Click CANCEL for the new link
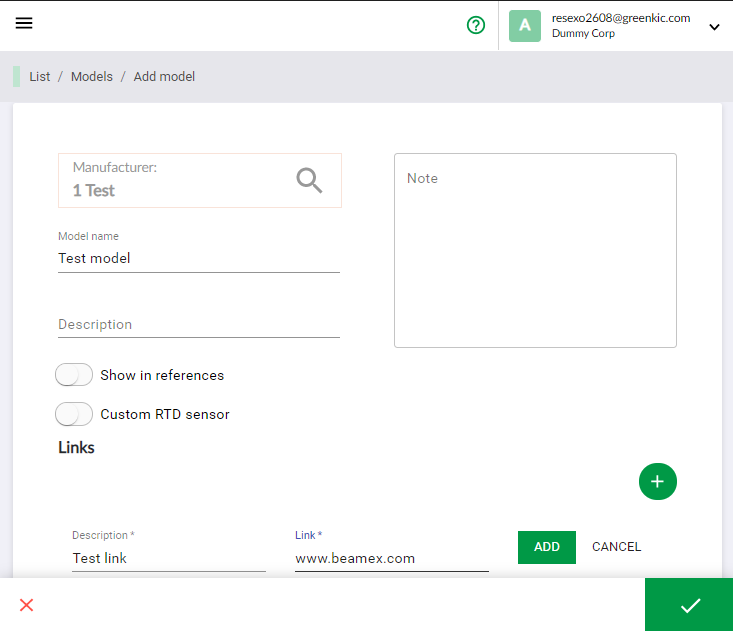 [x=616, y=547]
